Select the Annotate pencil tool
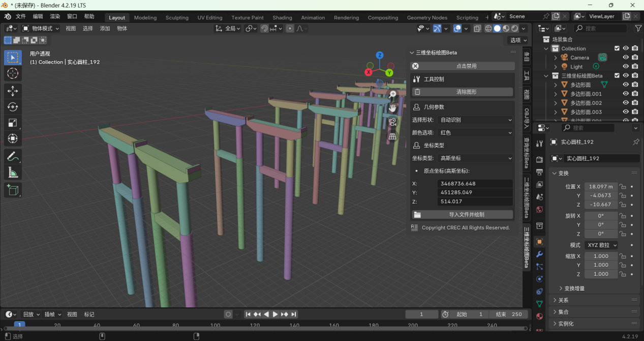The height and width of the screenshot is (341, 644). (13, 156)
